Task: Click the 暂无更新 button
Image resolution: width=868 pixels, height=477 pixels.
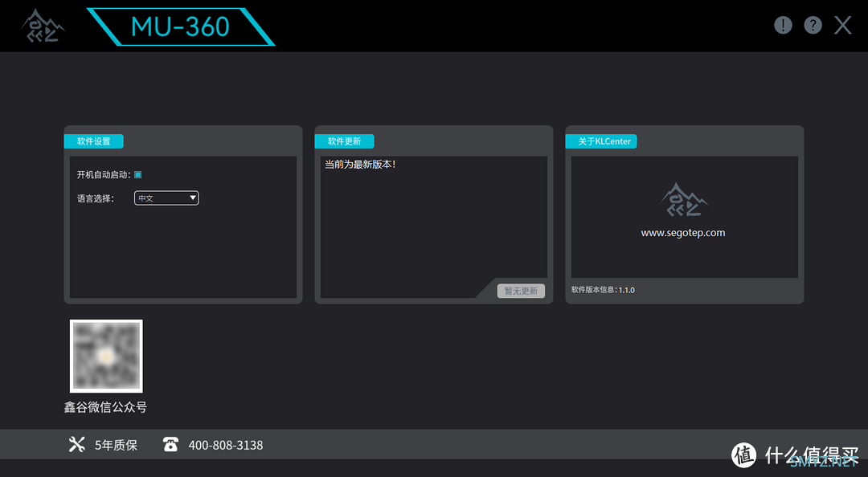Action: [521, 291]
